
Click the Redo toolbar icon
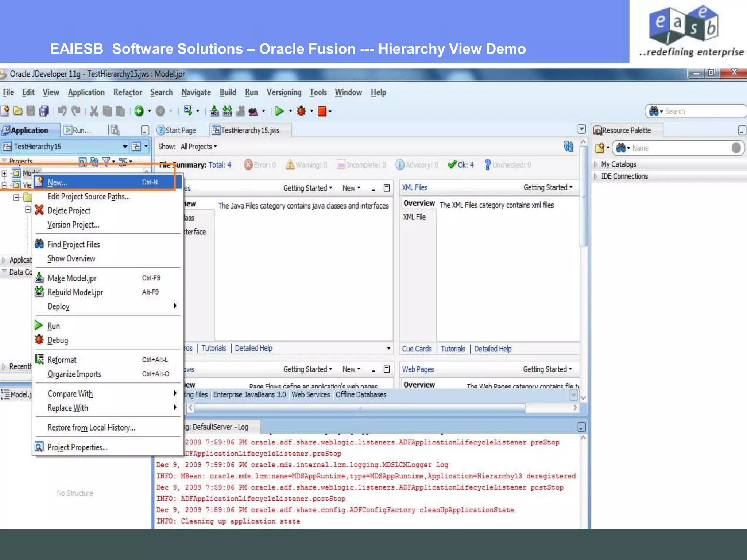[x=76, y=111]
